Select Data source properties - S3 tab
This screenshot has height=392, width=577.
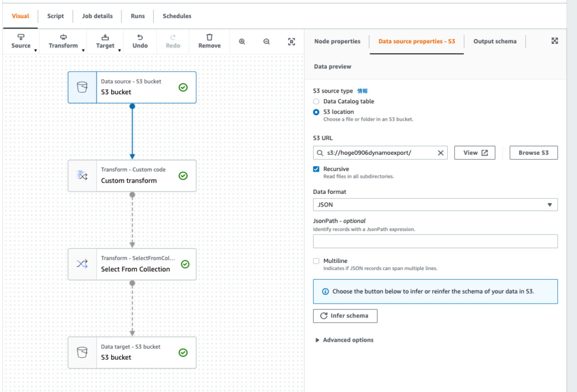[x=417, y=41]
